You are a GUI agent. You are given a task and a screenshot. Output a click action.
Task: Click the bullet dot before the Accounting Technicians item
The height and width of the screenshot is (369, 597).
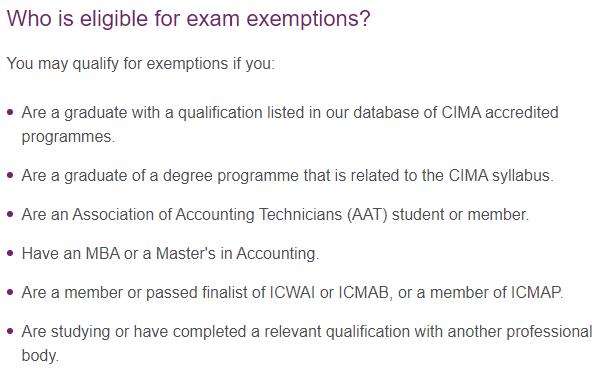(x=10, y=214)
